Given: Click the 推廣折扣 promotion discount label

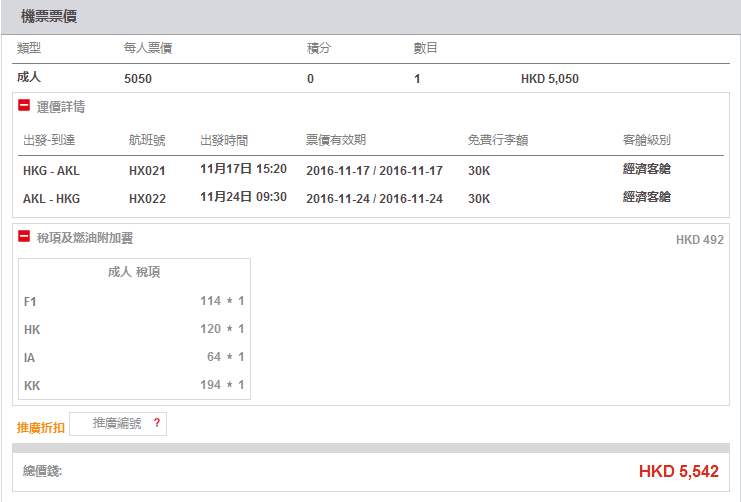Looking at the screenshot, I should [41, 427].
